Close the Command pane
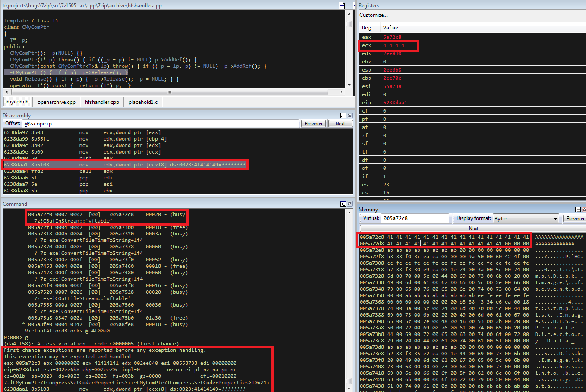586x392 pixels. [350, 204]
